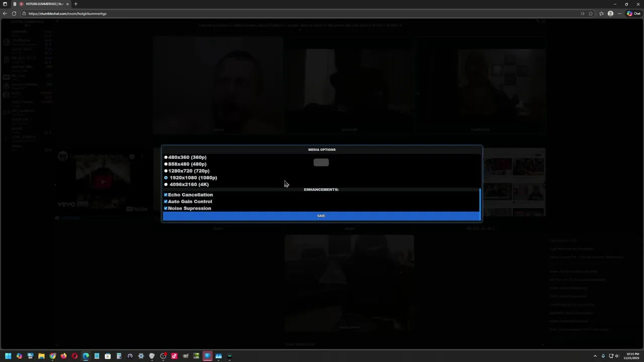Viewport: 644px width, 362px height.
Task: Switch to the HOTGIRLSUMMERHGS tab
Action: [x=41, y=4]
